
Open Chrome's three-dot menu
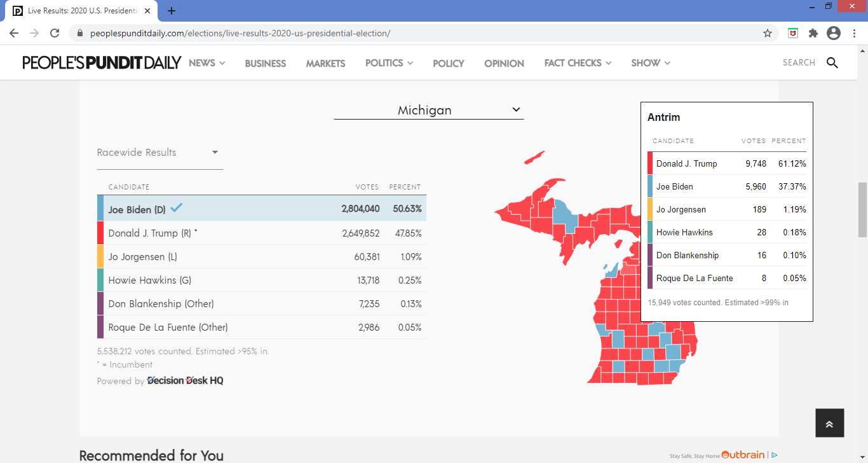click(x=853, y=33)
